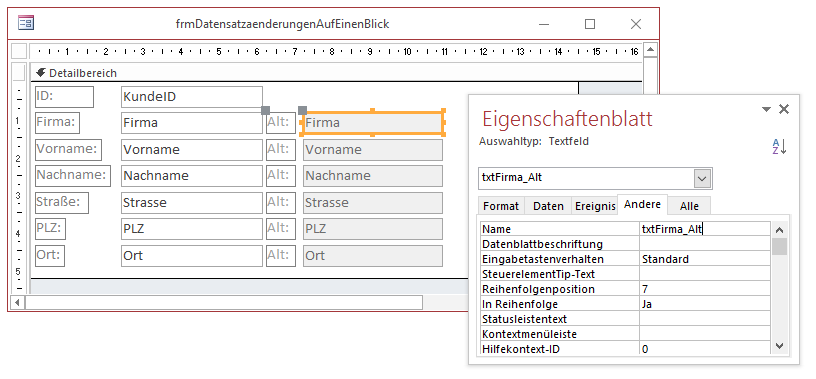Select the Alt: label next to Firma

pos(281,123)
